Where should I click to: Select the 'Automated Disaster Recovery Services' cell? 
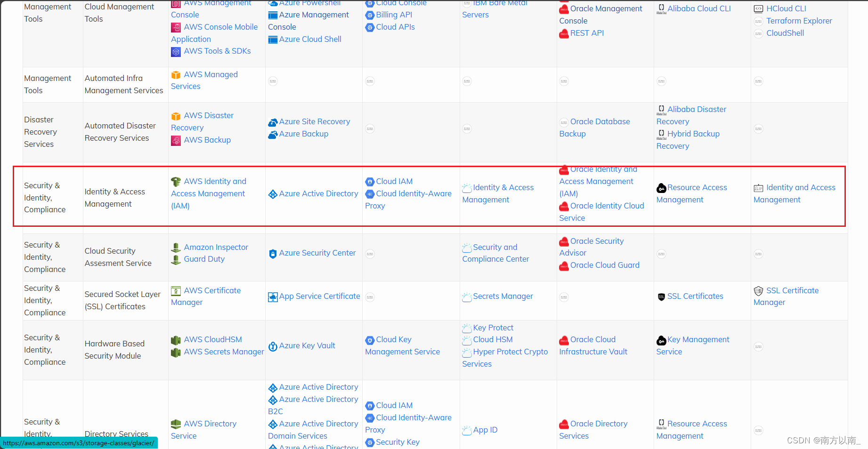125,132
